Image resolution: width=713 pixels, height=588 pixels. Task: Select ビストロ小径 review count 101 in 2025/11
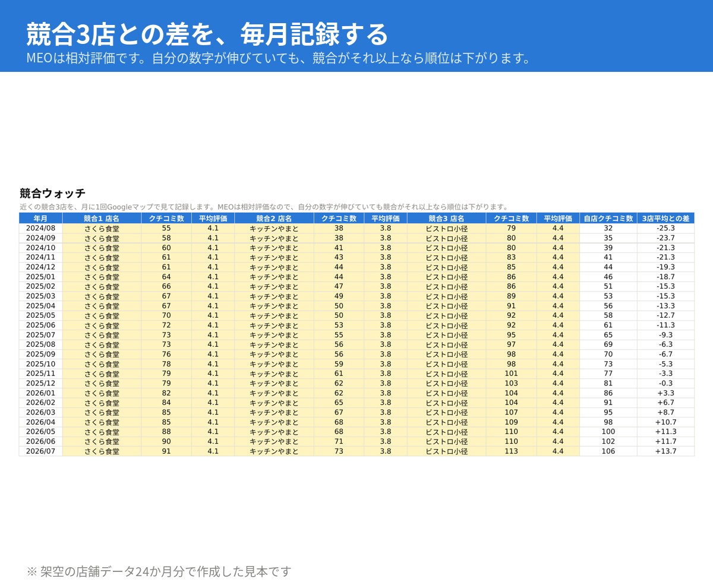511,374
